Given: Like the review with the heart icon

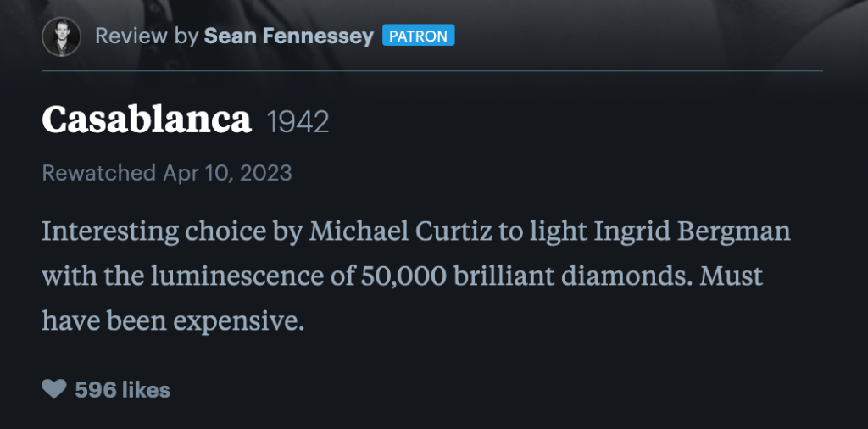Looking at the screenshot, I should tap(53, 389).
